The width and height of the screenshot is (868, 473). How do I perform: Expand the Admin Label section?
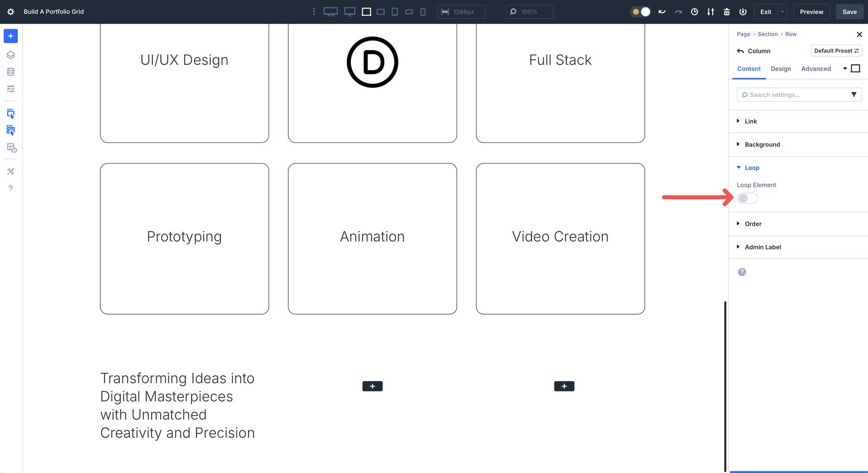pyautogui.click(x=762, y=247)
